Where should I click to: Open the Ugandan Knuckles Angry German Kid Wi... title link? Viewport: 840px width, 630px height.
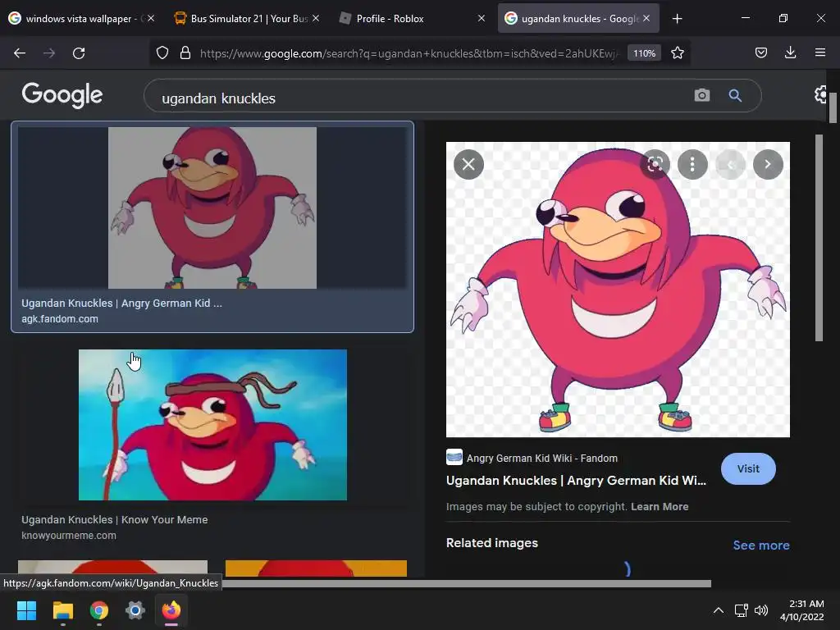click(576, 481)
